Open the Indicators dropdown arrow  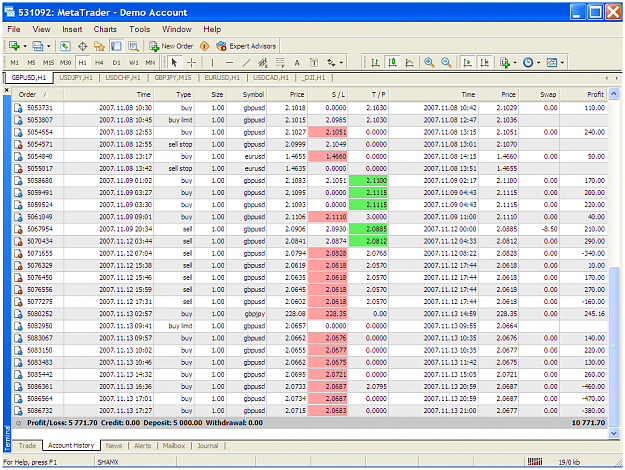point(515,63)
